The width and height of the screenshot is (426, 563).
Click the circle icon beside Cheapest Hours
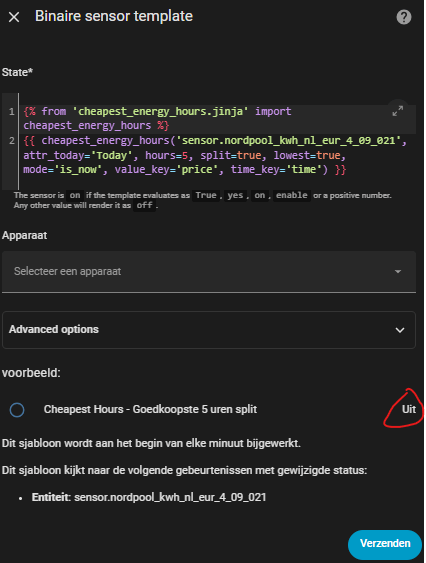(17, 409)
